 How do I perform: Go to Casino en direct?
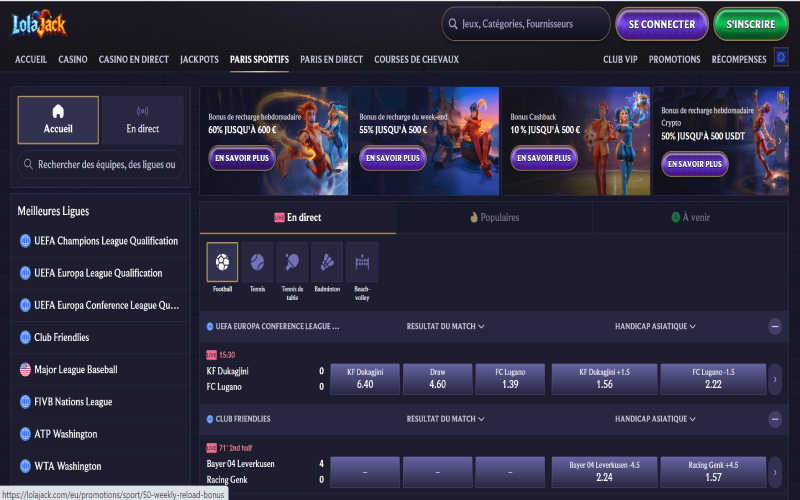tap(134, 59)
